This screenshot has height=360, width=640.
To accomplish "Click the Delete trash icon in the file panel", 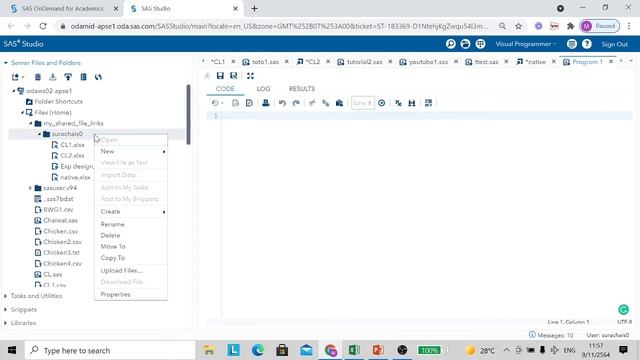I will point(38,77).
